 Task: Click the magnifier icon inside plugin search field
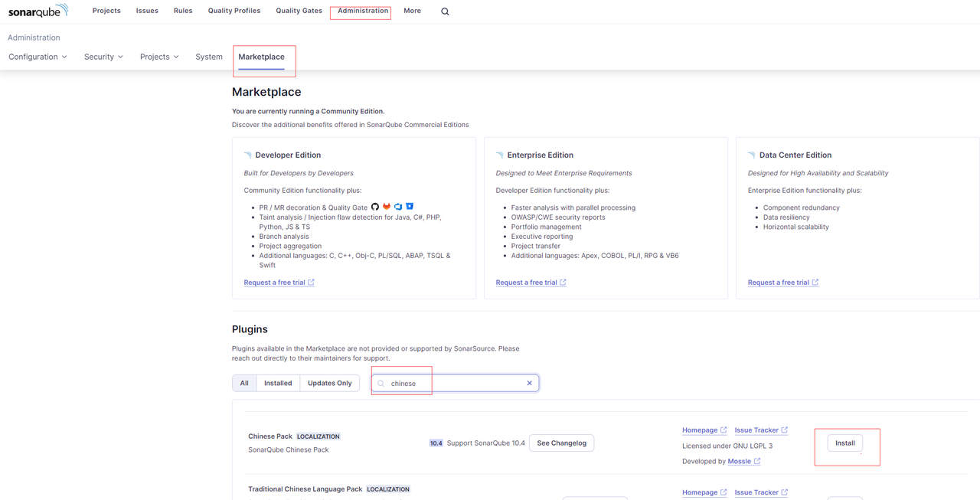coord(381,384)
